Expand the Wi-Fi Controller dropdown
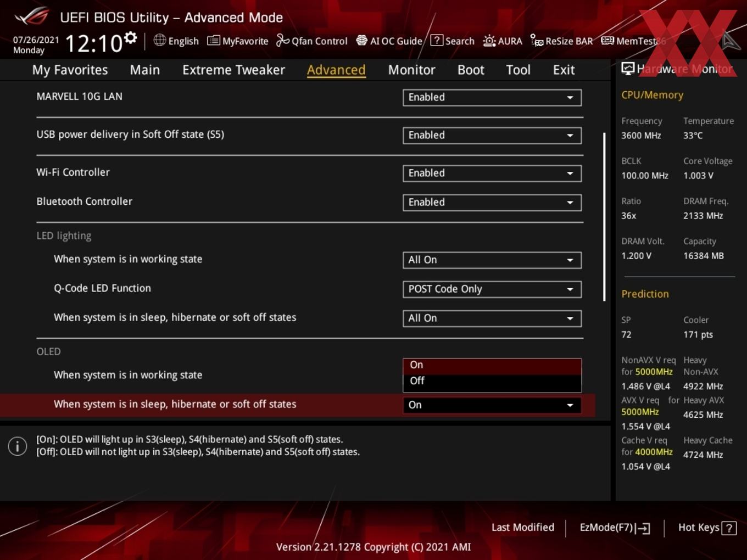Image resolution: width=747 pixels, height=560 pixels. click(492, 173)
